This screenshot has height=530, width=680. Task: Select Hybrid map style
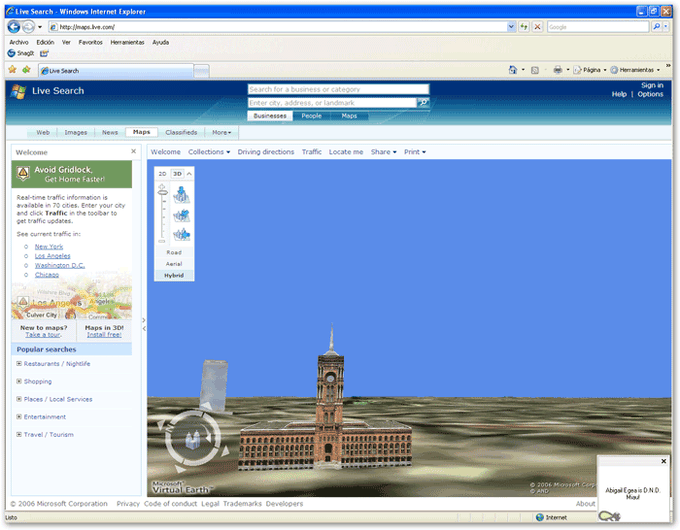(x=174, y=275)
